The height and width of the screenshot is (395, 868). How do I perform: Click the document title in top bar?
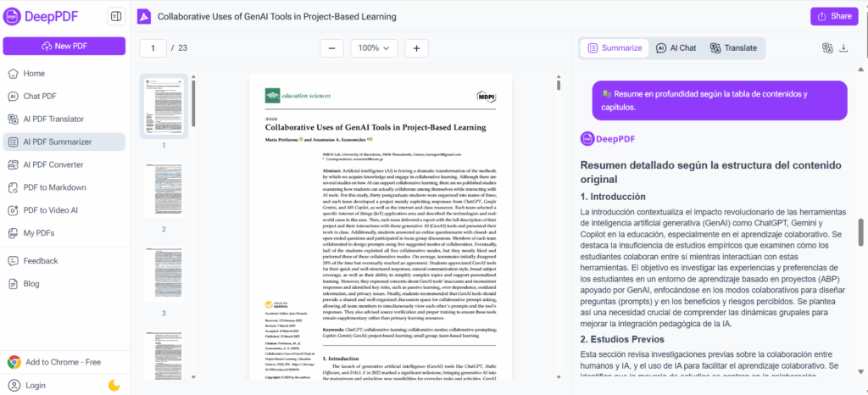point(277,17)
